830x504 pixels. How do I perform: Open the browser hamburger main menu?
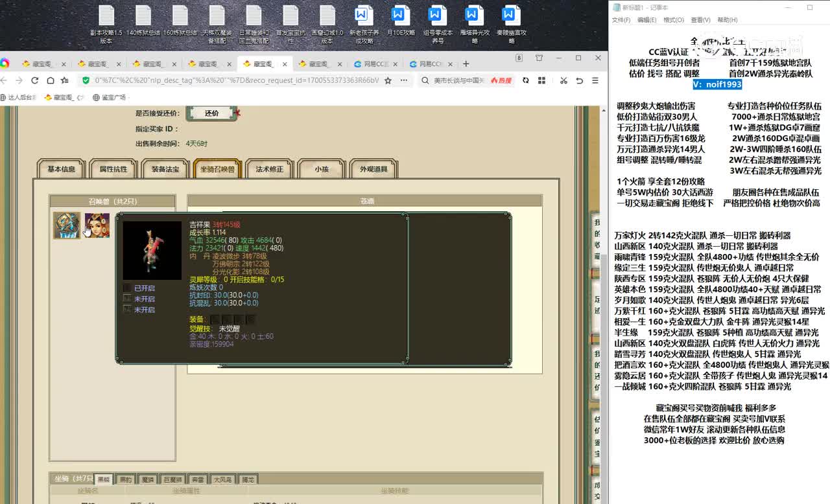click(595, 80)
